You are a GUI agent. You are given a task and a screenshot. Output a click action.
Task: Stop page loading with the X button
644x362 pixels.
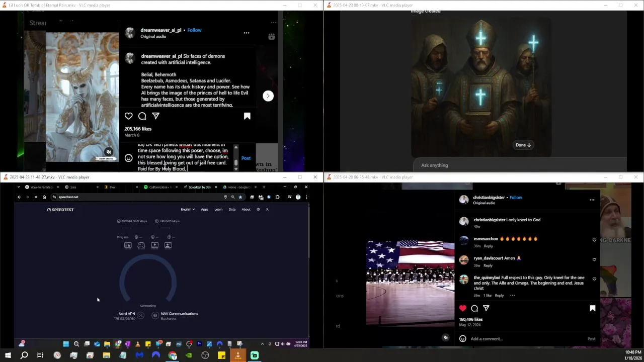tap(36, 197)
